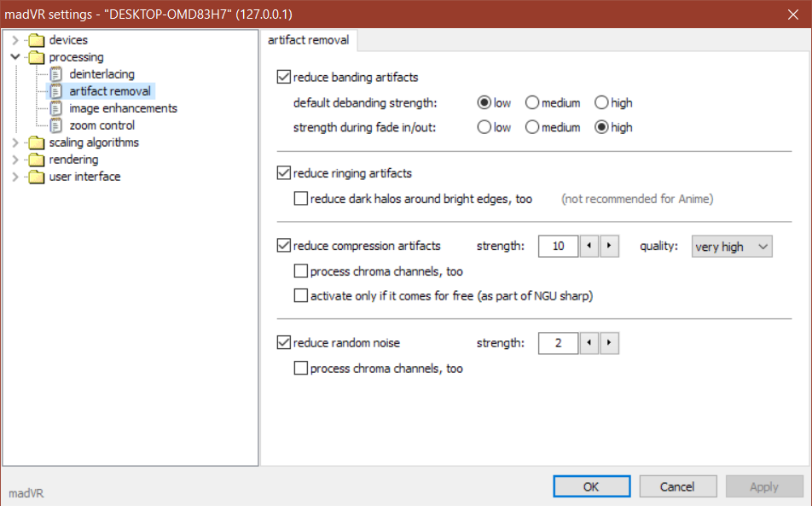Select low strength during fade in/out
Image resolution: width=812 pixels, height=506 pixels.
[x=484, y=127]
